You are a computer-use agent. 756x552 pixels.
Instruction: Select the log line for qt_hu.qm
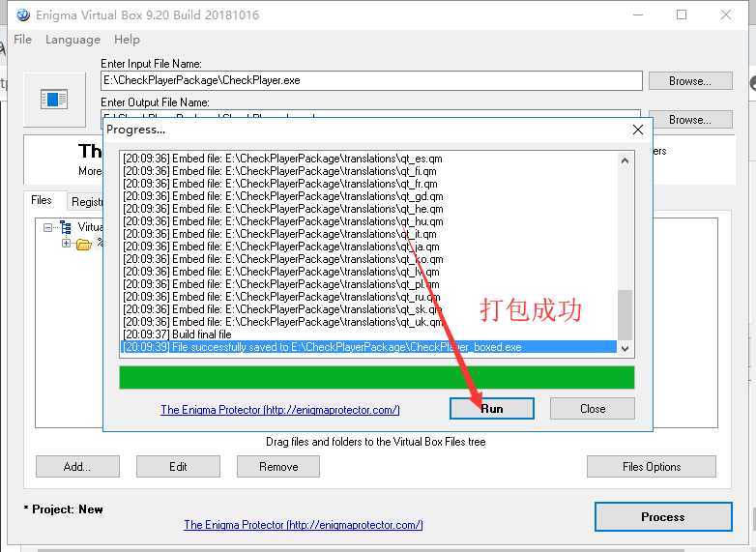pyautogui.click(x=369, y=221)
